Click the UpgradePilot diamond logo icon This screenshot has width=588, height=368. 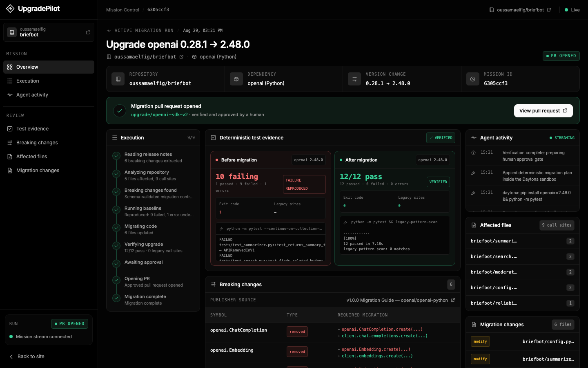coord(10,9)
